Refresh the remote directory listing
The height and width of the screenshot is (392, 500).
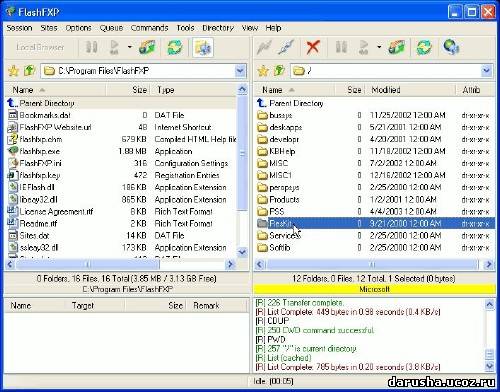(x=424, y=47)
